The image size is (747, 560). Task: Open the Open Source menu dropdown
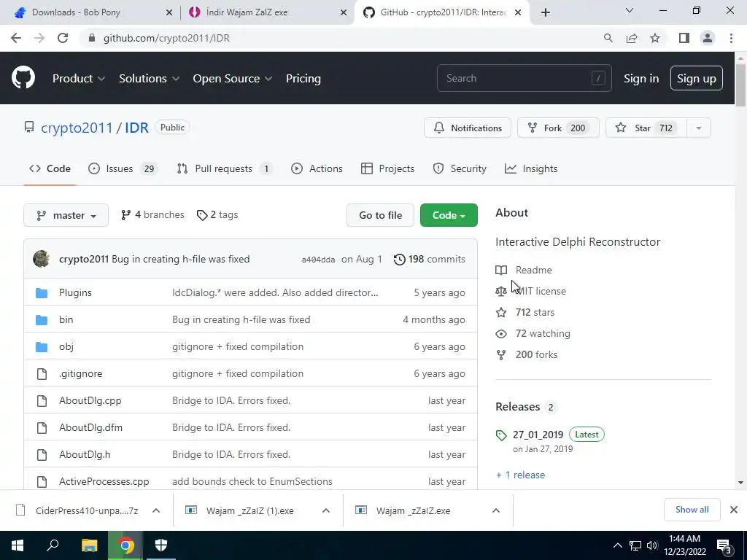[233, 79]
